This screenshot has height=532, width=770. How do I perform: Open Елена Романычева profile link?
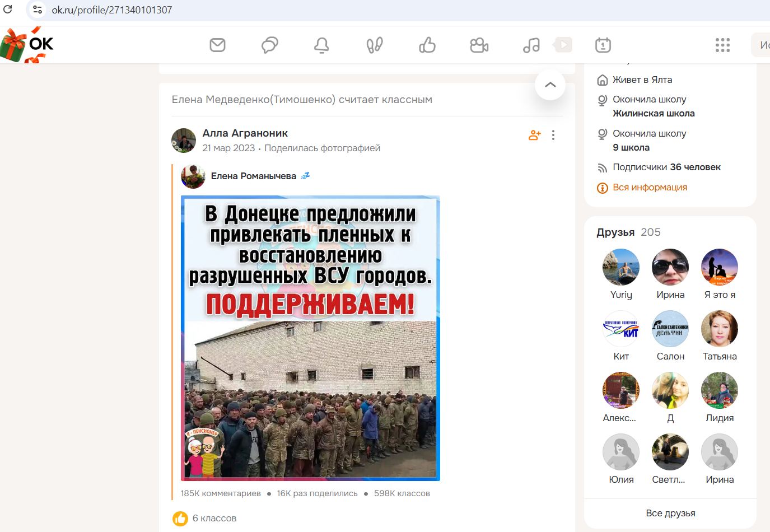pyautogui.click(x=253, y=176)
